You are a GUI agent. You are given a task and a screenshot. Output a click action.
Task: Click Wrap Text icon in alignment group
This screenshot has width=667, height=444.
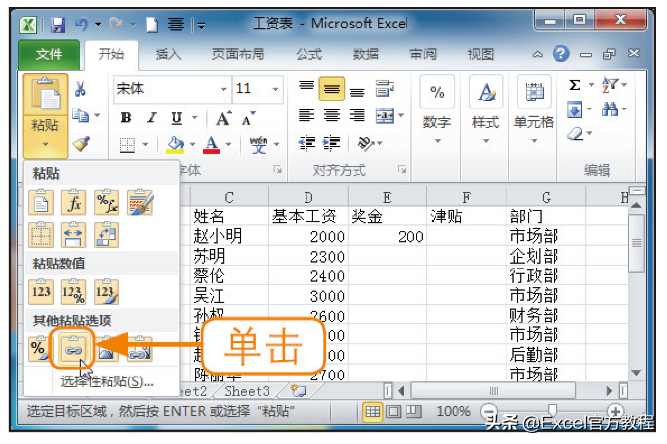[385, 89]
